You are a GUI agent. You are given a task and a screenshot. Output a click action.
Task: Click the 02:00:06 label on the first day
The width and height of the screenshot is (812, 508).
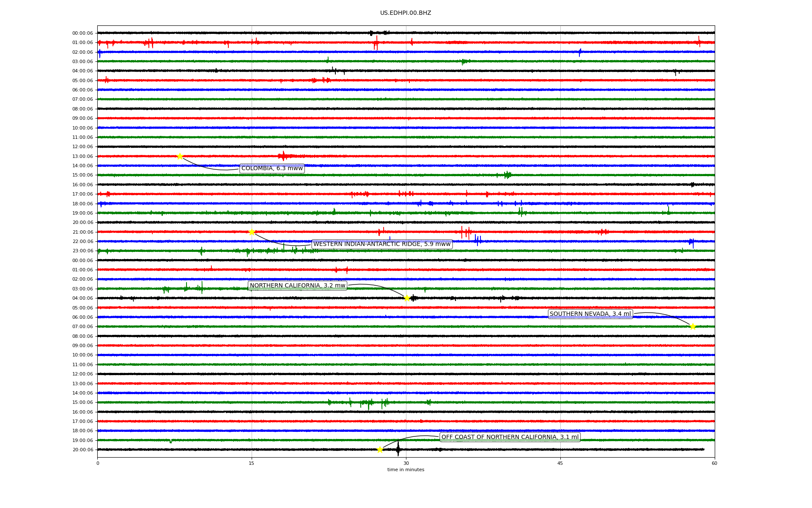coord(82,52)
